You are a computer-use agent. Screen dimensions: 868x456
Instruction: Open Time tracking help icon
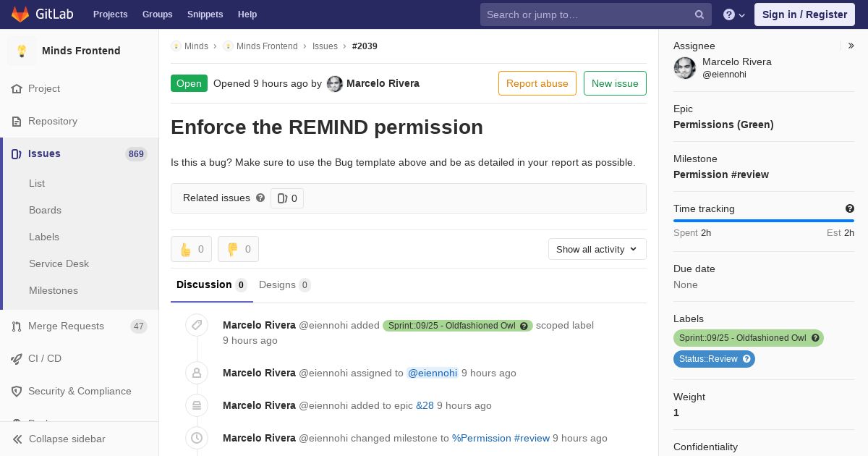click(x=849, y=208)
